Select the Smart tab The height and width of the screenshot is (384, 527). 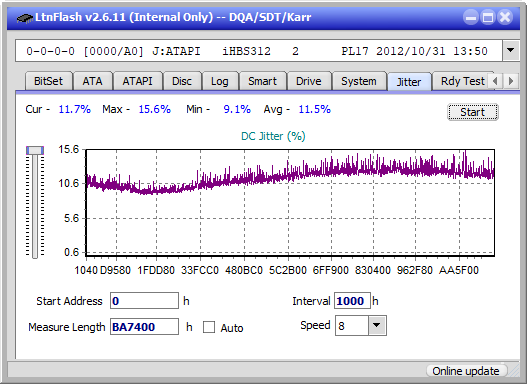coord(262,81)
